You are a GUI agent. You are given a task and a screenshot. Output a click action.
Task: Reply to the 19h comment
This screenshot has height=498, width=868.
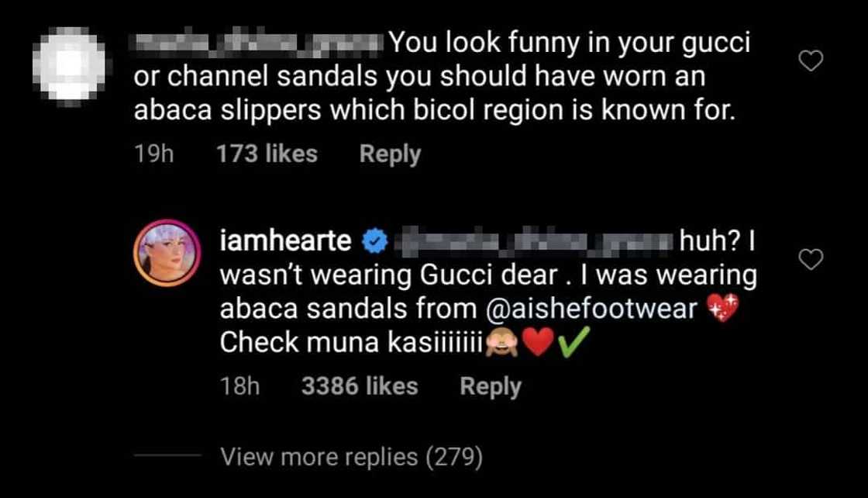(390, 154)
